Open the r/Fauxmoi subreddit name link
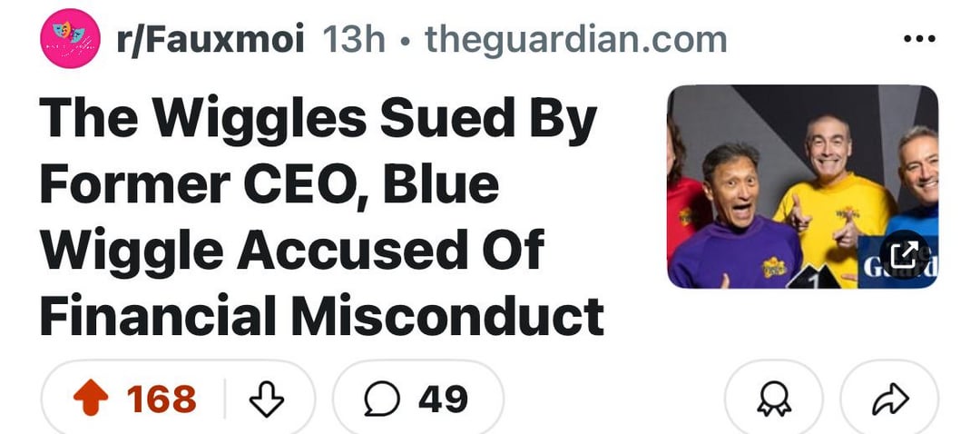 point(211,40)
